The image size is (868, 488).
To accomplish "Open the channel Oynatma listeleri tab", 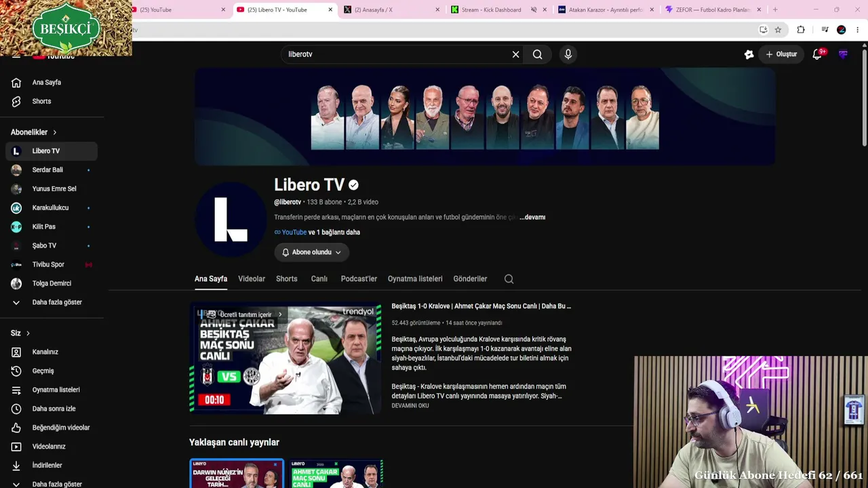I will (415, 279).
